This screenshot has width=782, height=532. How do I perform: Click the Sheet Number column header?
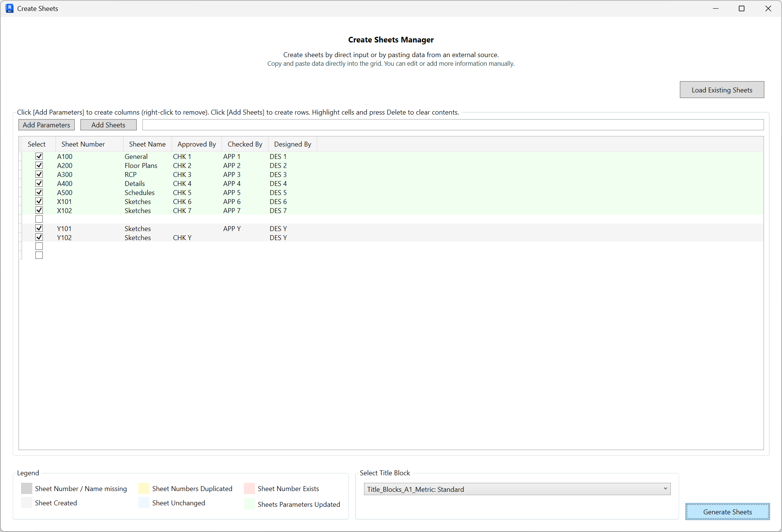pos(83,144)
